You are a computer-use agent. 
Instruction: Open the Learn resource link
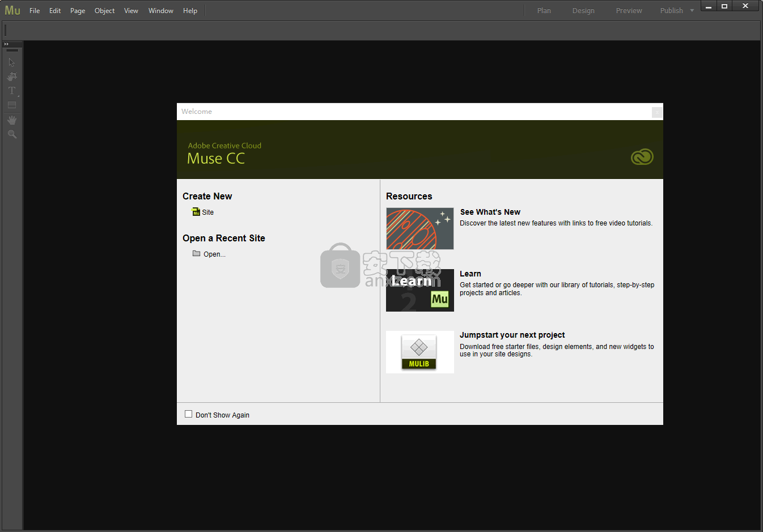click(470, 274)
